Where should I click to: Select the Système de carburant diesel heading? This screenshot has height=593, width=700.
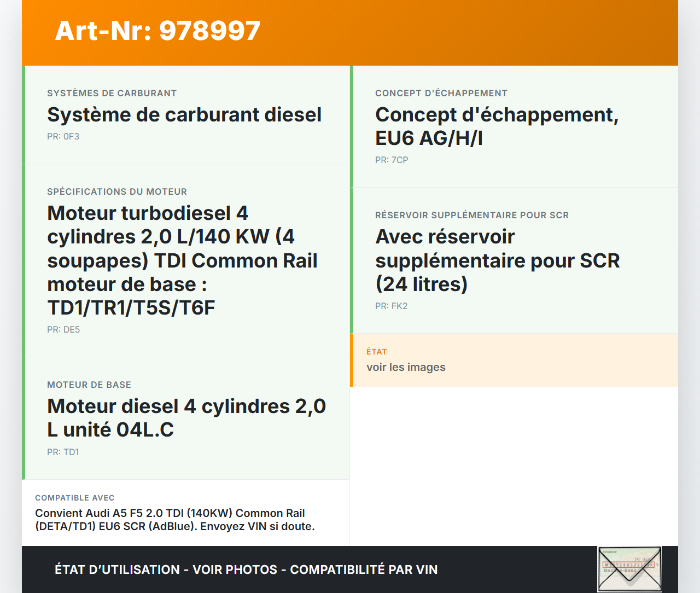click(x=184, y=115)
